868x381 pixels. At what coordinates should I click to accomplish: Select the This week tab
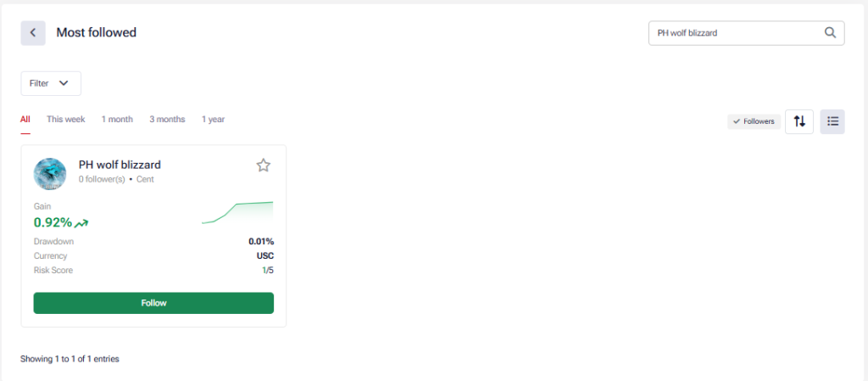pos(66,120)
